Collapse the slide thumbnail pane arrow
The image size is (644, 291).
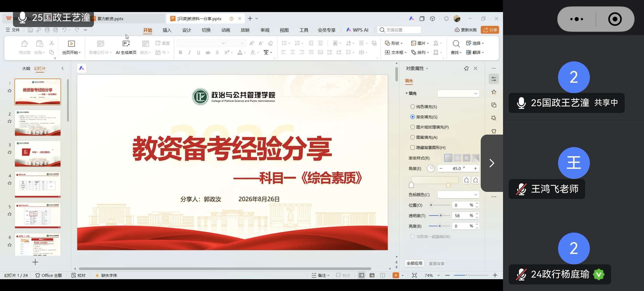63,68
